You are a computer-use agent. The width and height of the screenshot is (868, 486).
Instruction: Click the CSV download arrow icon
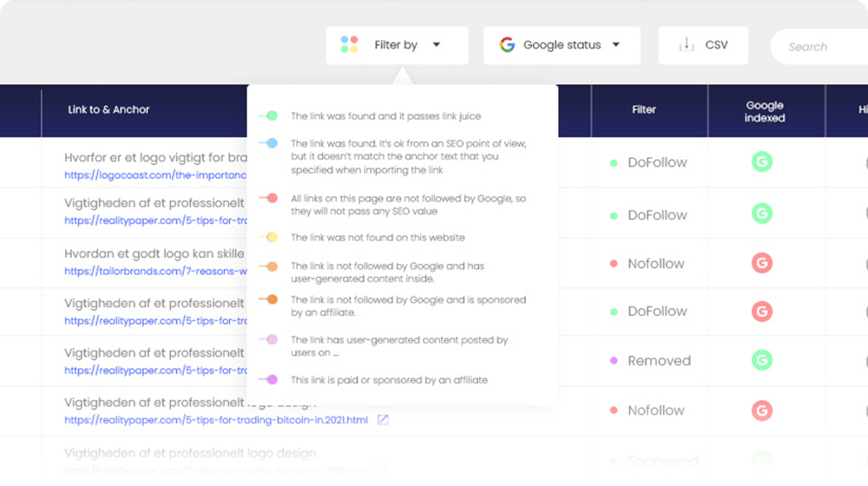point(687,45)
